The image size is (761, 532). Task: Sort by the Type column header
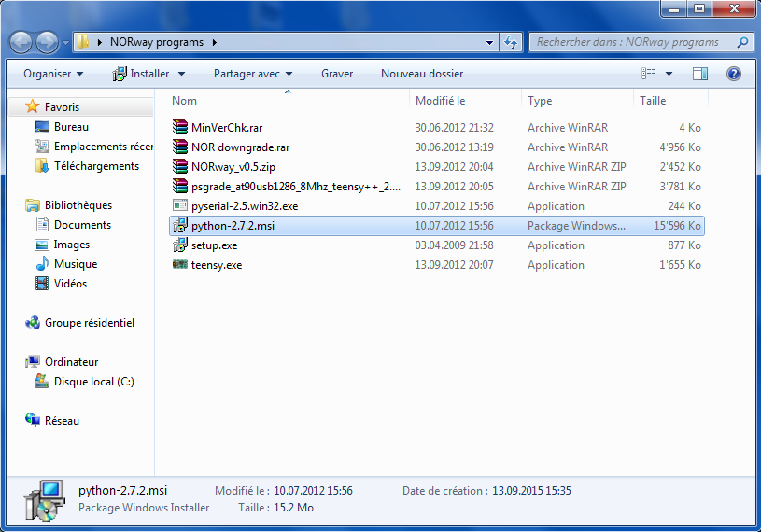[578, 101]
